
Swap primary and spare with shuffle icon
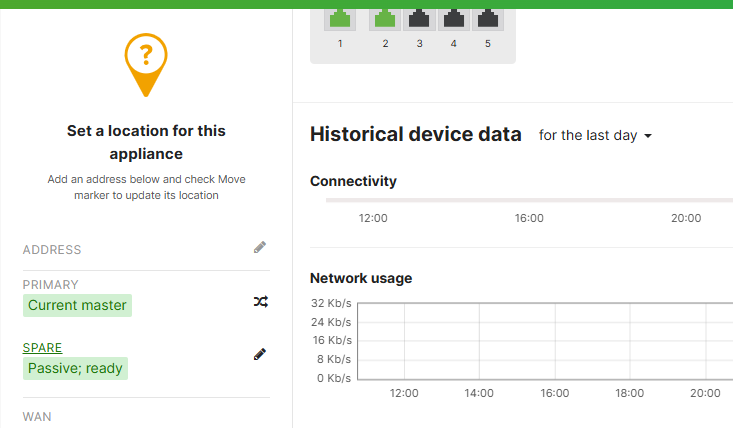260,301
